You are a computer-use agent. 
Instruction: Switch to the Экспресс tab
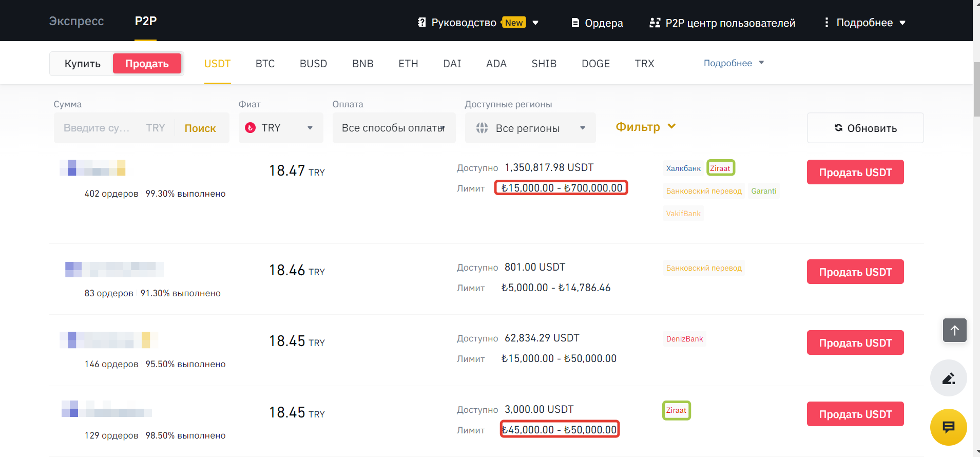coord(76,21)
